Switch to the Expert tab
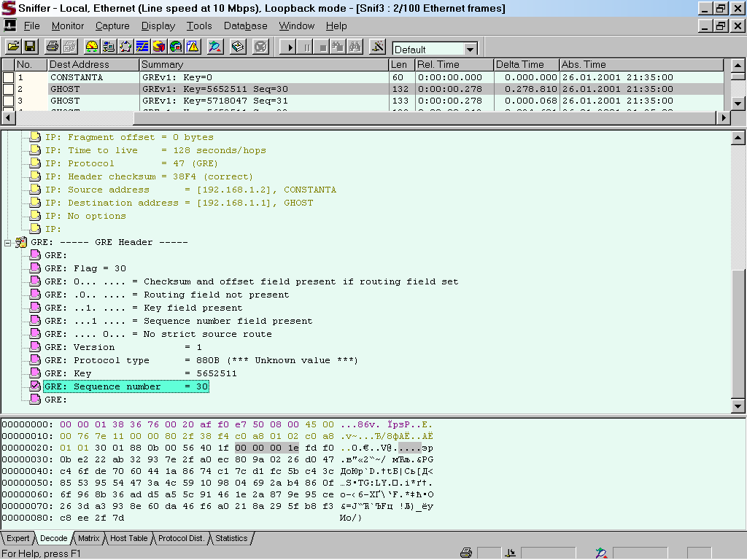 (18, 538)
